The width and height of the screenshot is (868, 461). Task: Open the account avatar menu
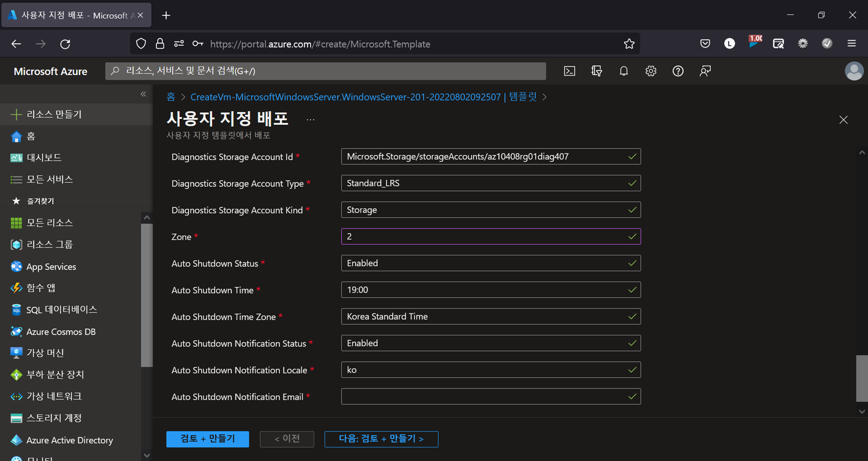[854, 71]
